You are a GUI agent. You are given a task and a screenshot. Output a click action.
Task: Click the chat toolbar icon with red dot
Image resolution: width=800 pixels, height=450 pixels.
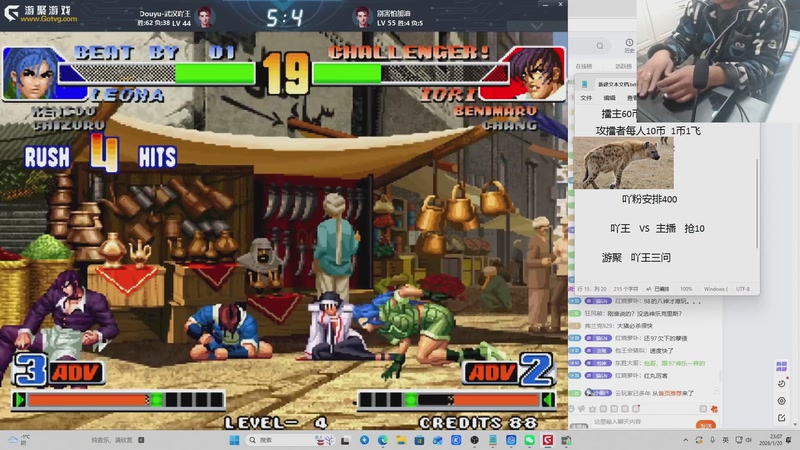click(x=636, y=409)
